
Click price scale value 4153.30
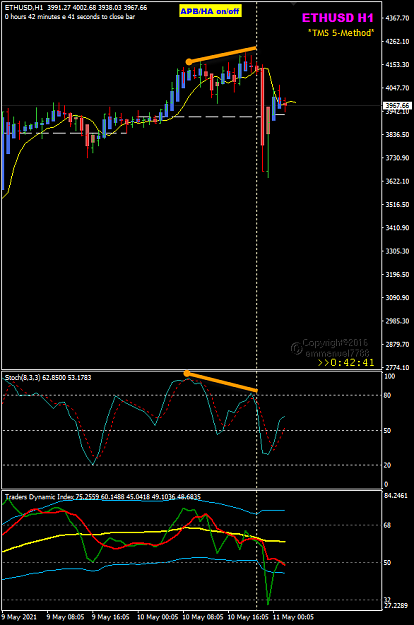397,65
